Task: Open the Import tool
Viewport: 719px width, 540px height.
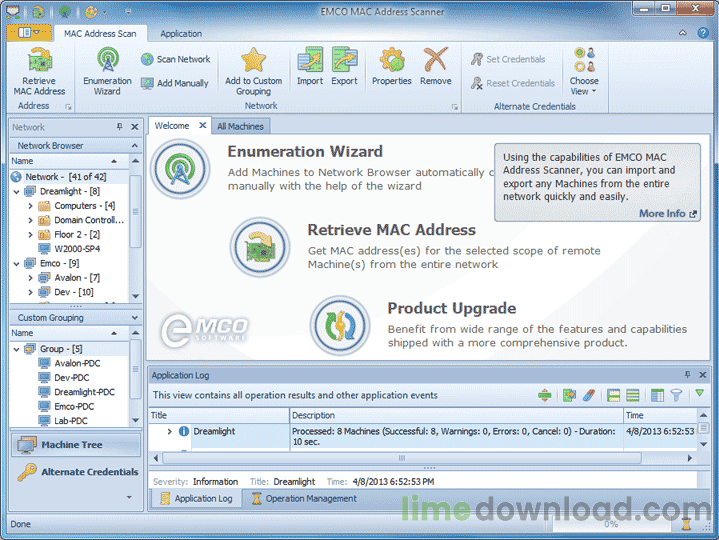Action: point(310,67)
